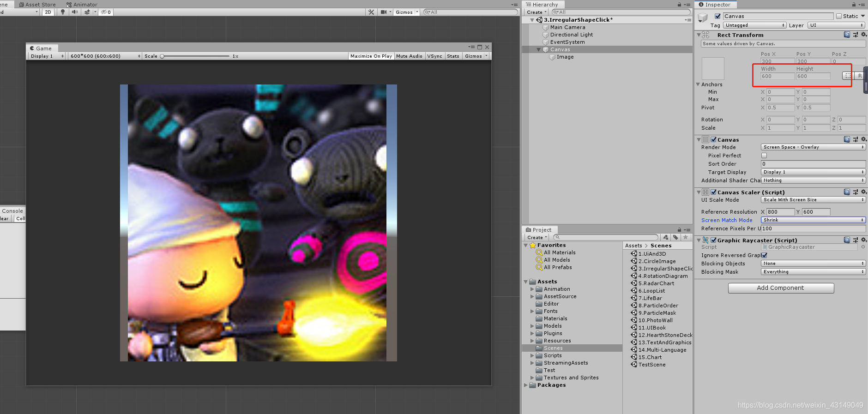Viewport: 868px width, 414px height.
Task: Toggle Canvas Scaler component enabled checkbox
Action: click(714, 192)
